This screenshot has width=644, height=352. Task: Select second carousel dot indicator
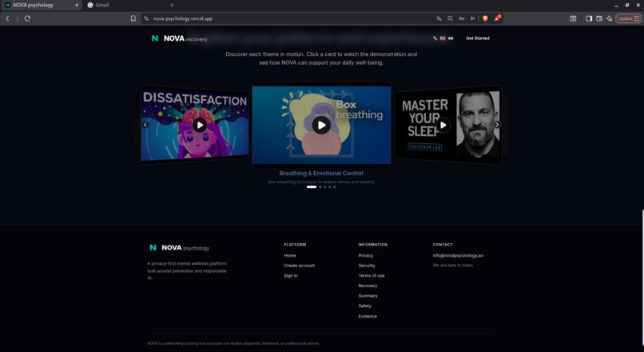pyautogui.click(x=320, y=187)
